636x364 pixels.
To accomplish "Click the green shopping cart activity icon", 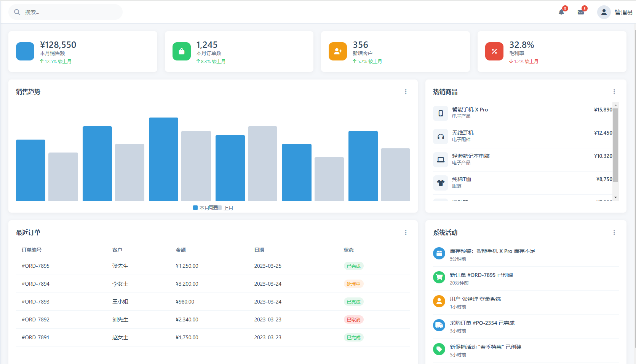I will pos(439,277).
